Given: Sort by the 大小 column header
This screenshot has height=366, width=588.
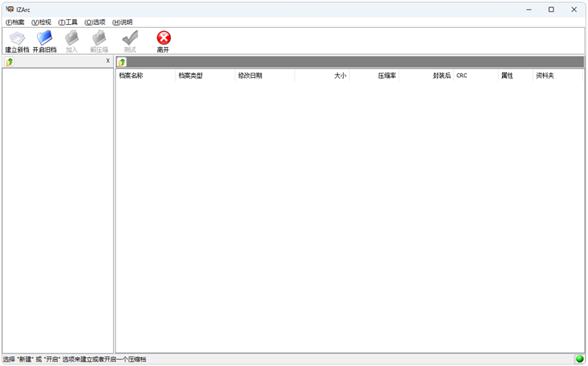Looking at the screenshot, I should tap(322, 76).
